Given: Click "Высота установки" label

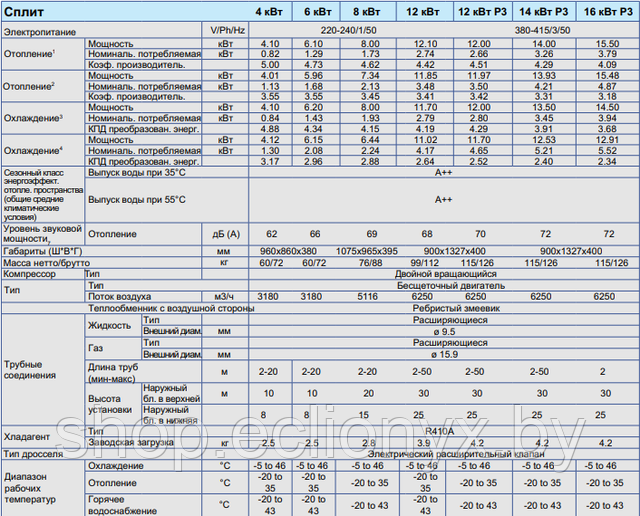Looking at the screenshot, I should coord(109,404).
